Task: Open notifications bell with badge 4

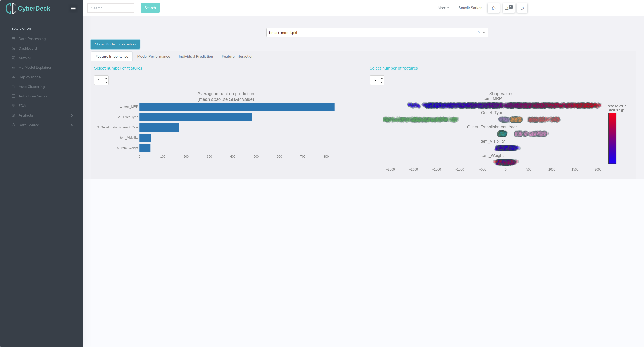Action: tap(508, 8)
